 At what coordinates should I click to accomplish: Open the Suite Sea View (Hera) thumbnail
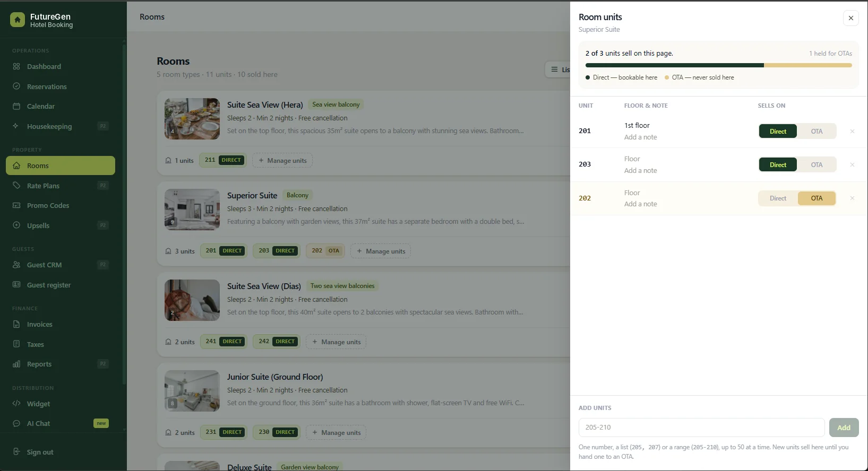click(x=192, y=119)
